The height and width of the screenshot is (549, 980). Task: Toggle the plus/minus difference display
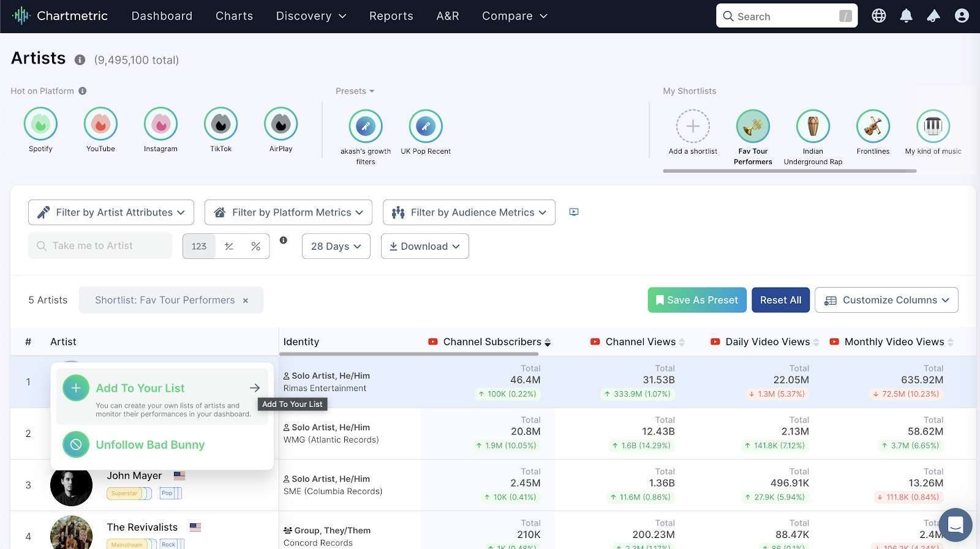229,246
